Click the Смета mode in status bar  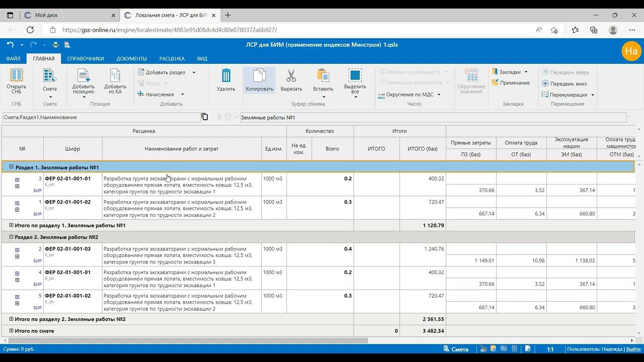(456, 349)
